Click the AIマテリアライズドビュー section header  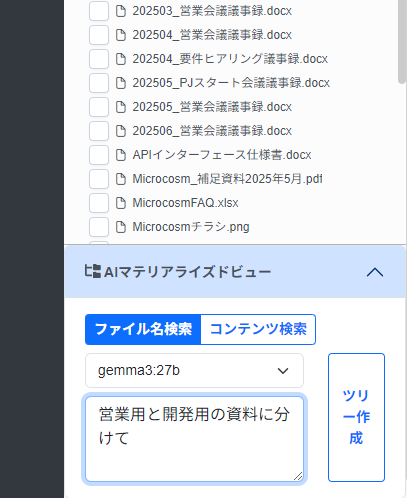pos(235,272)
